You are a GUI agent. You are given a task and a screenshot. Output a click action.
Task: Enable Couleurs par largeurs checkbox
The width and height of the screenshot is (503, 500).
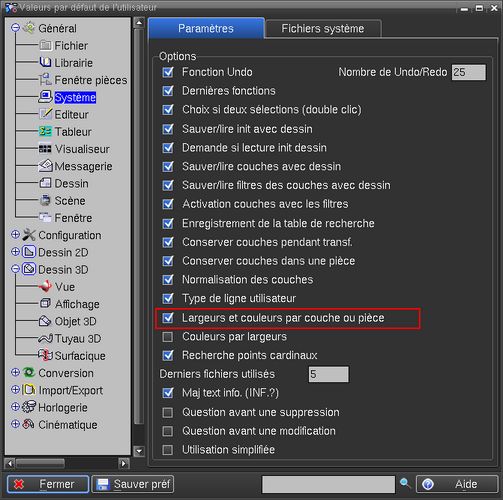tap(167, 337)
